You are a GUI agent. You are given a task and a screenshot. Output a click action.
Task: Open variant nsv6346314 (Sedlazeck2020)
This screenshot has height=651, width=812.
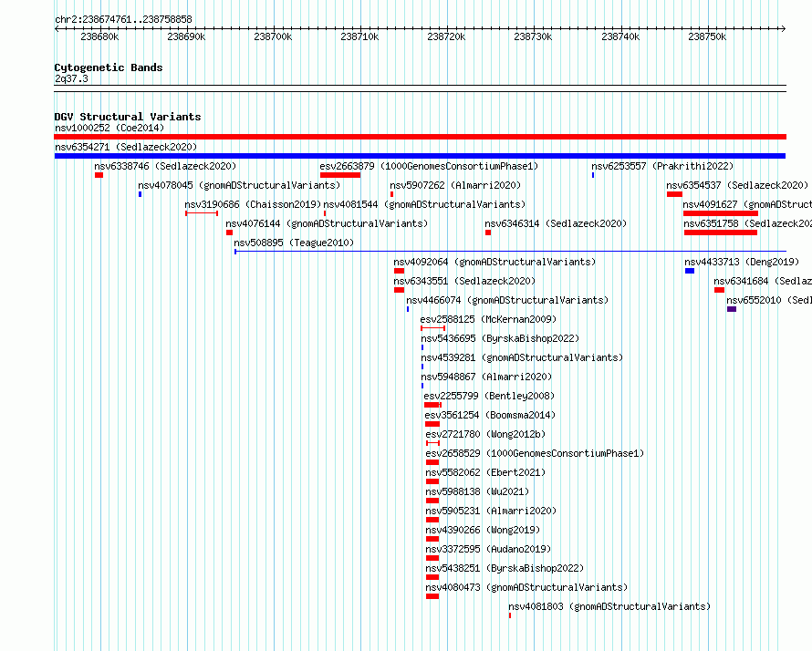click(556, 223)
